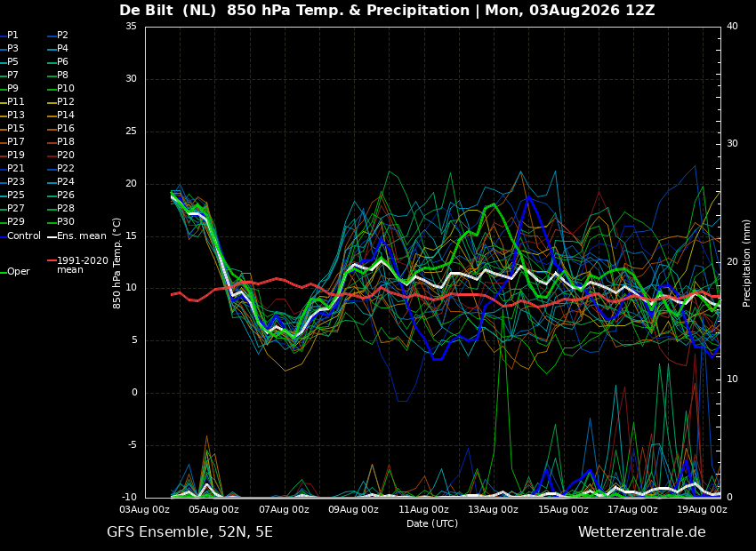
Task: Click the P17 legend label
Action: click(15, 141)
